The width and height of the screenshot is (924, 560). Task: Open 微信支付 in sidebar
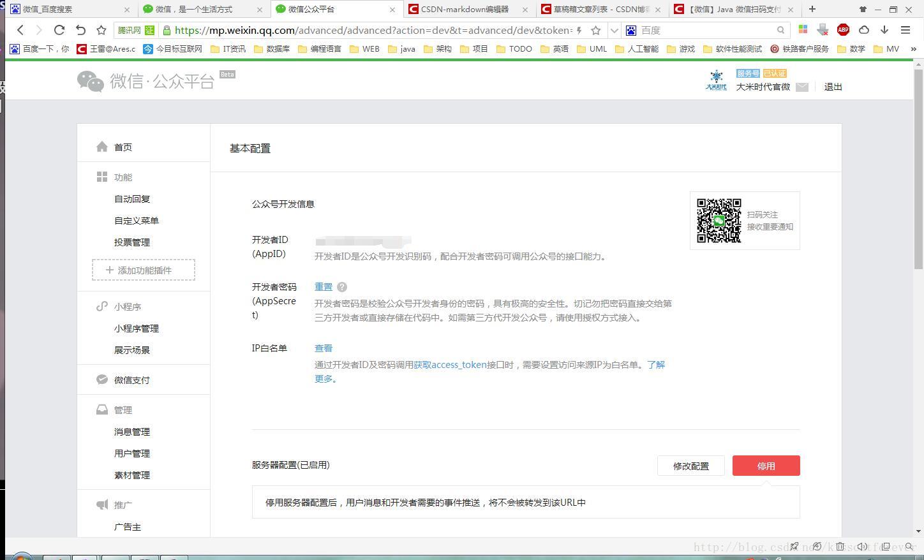point(132,380)
